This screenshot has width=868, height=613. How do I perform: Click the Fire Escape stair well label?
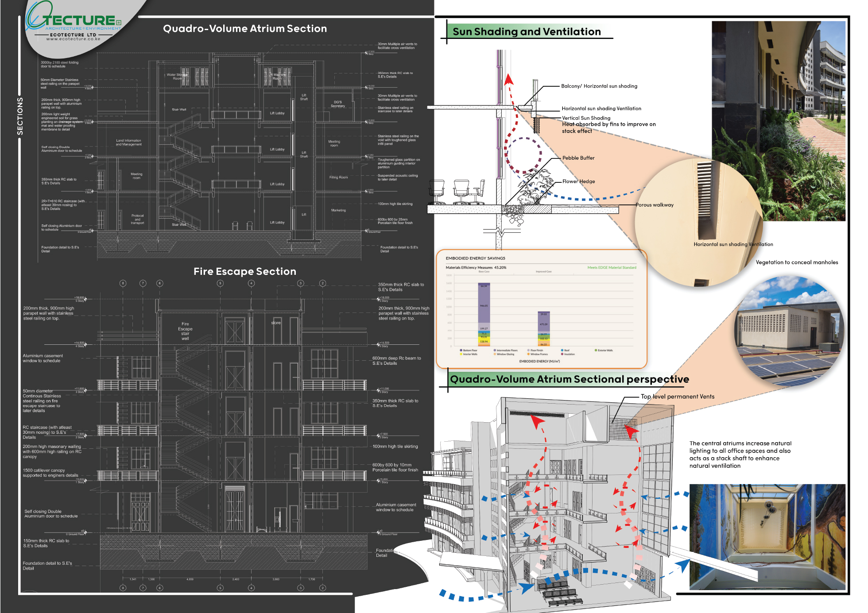185,332
